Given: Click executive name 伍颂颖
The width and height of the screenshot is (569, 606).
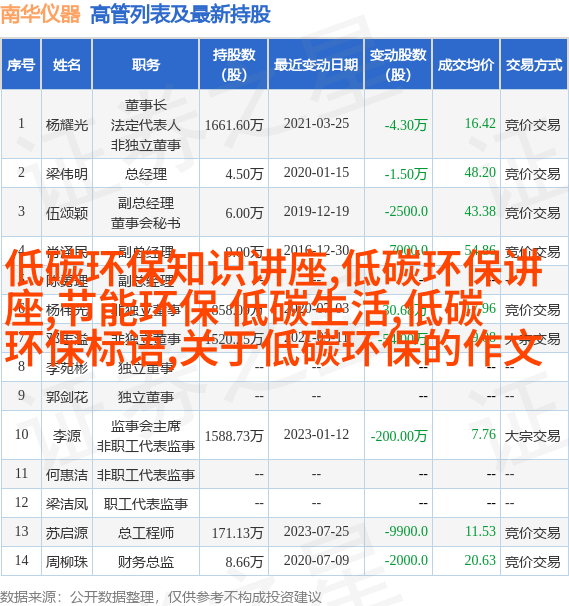Looking at the screenshot, I should click(67, 213).
